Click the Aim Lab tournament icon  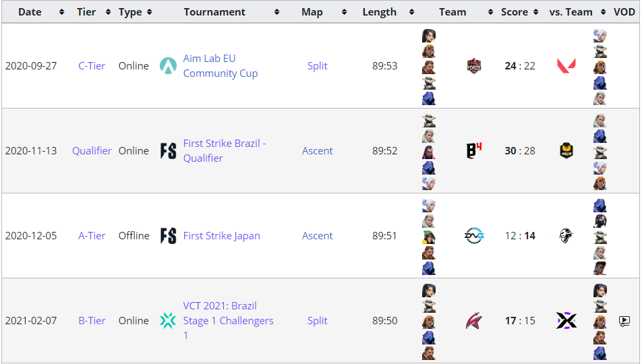pyautogui.click(x=168, y=66)
